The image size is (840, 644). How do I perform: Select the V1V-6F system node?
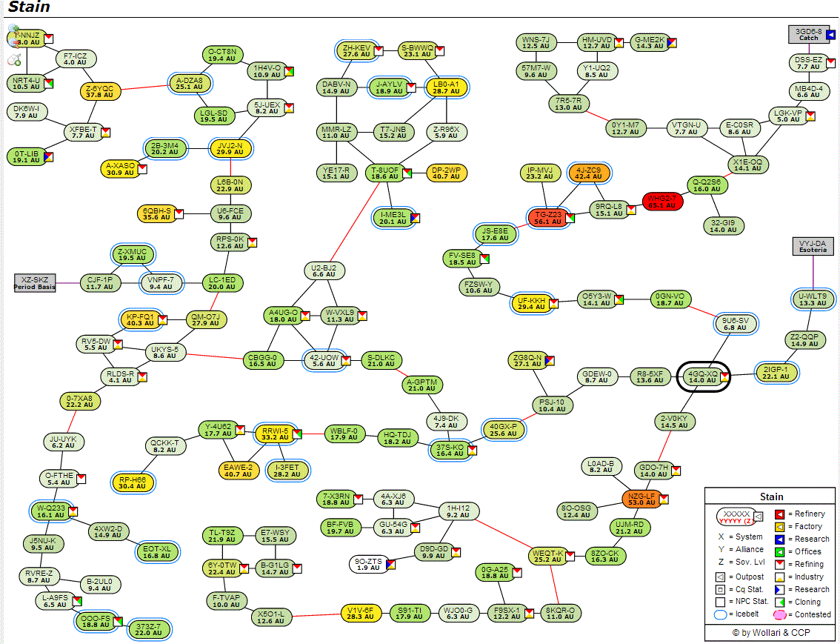coord(361,613)
